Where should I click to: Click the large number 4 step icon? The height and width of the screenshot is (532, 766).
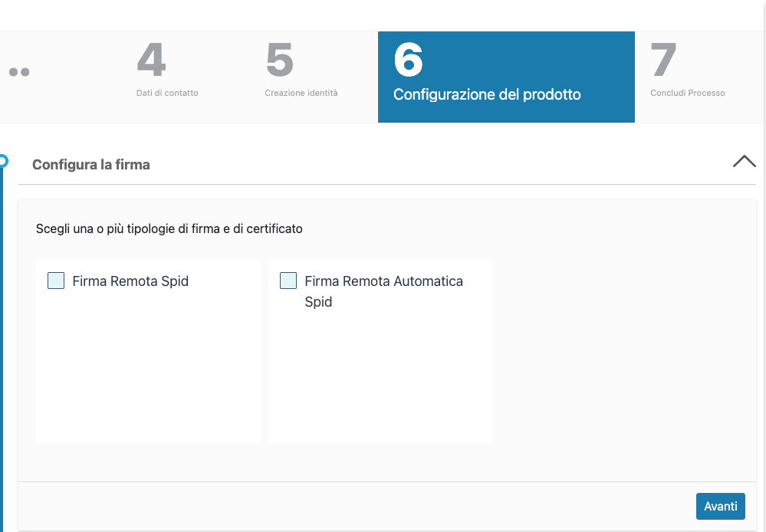151,61
